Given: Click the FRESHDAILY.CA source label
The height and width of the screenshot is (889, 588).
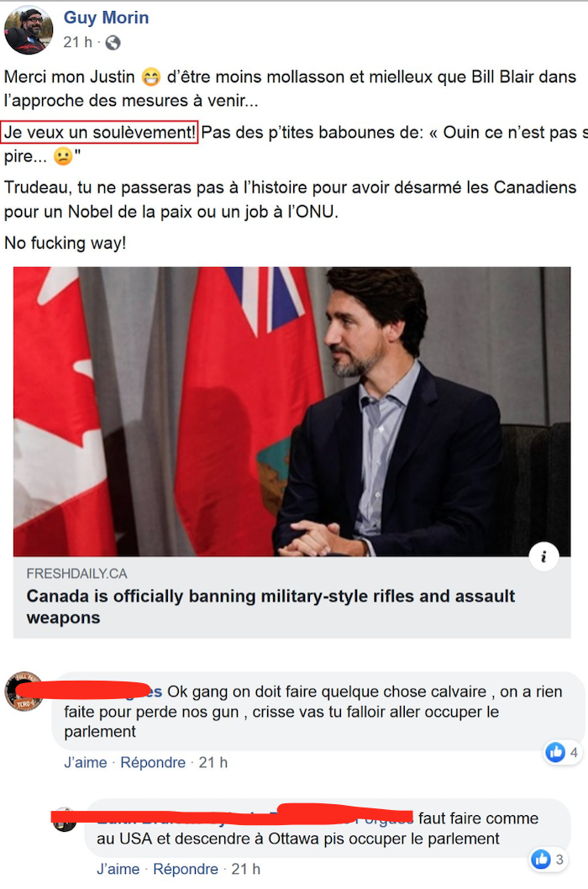Looking at the screenshot, I should point(76,574).
